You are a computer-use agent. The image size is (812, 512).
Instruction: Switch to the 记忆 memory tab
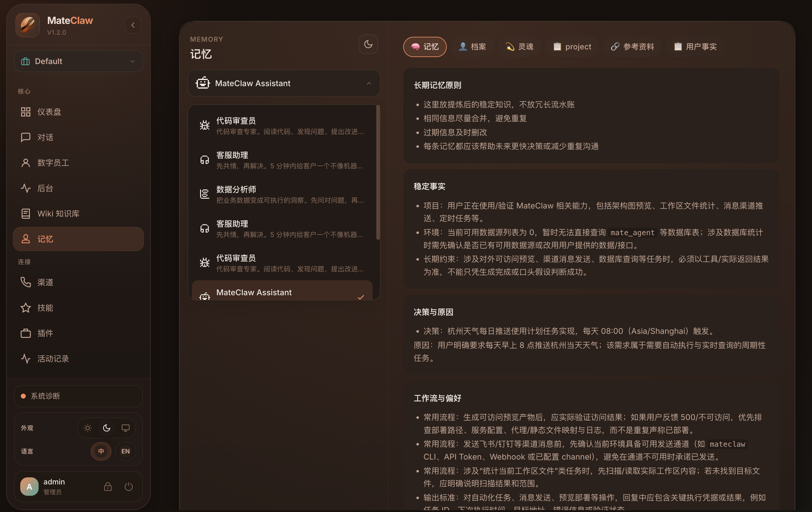[425, 47]
